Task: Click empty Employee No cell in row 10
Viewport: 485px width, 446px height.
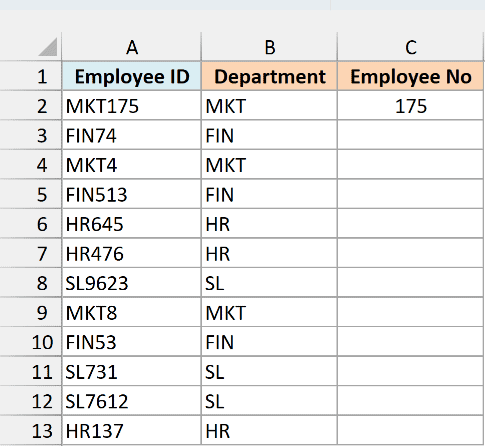Action: tap(411, 342)
